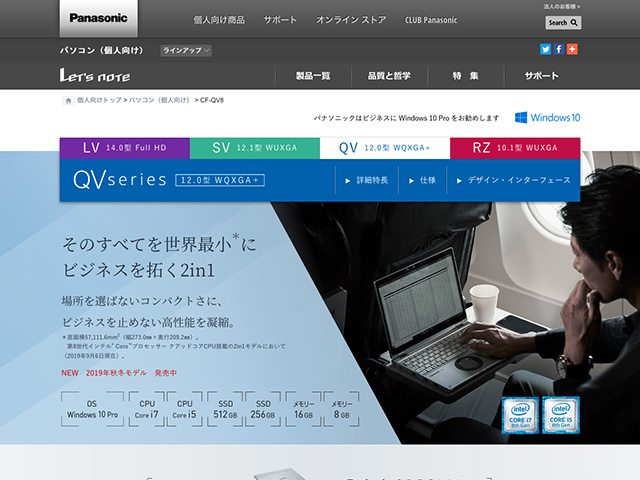The width and height of the screenshot is (640, 480).
Task: Click the CPU Core i7 spec box
Action: pyautogui.click(x=147, y=409)
